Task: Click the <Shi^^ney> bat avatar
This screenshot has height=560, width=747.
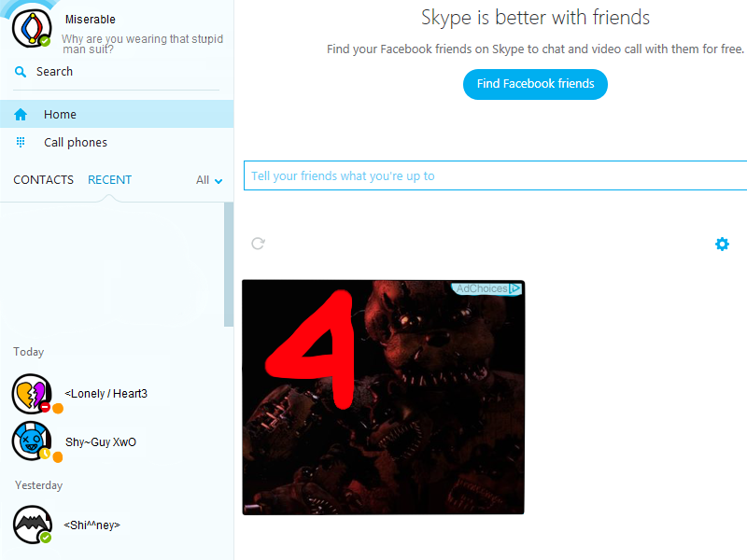Action: [31, 525]
